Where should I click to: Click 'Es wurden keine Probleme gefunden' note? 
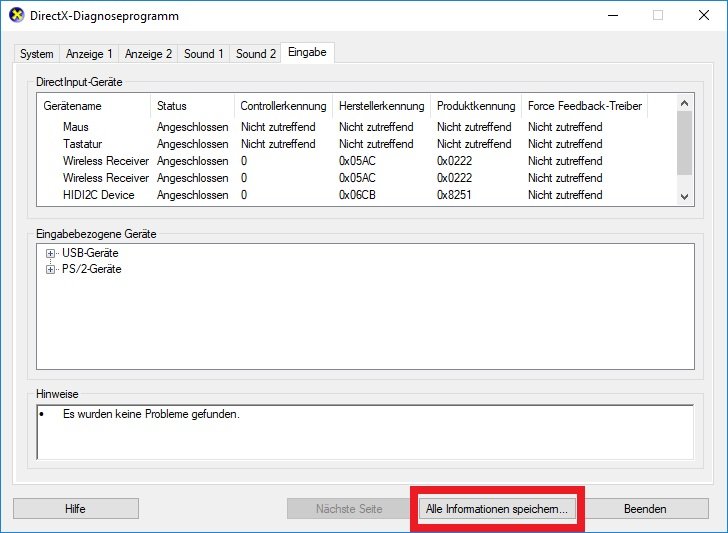[x=151, y=414]
